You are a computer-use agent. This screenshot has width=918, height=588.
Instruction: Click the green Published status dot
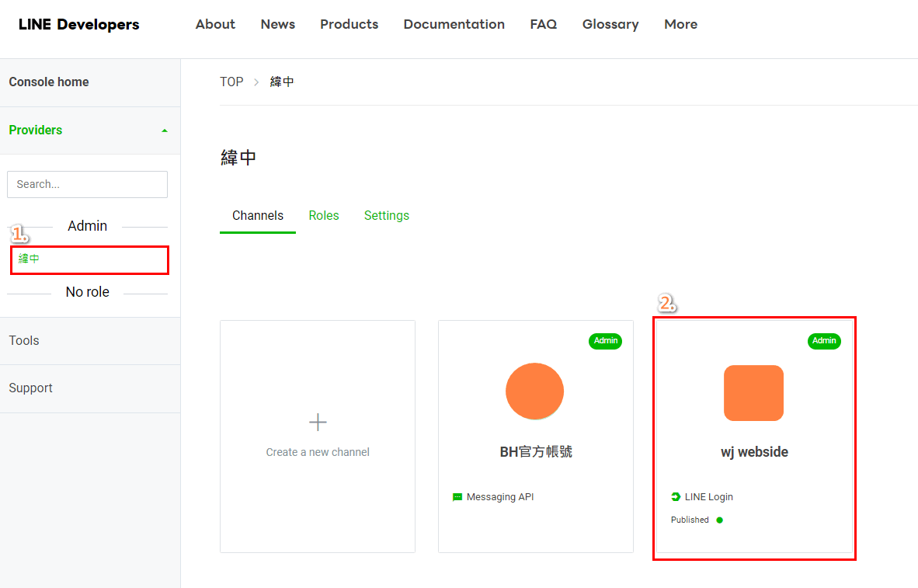719,520
